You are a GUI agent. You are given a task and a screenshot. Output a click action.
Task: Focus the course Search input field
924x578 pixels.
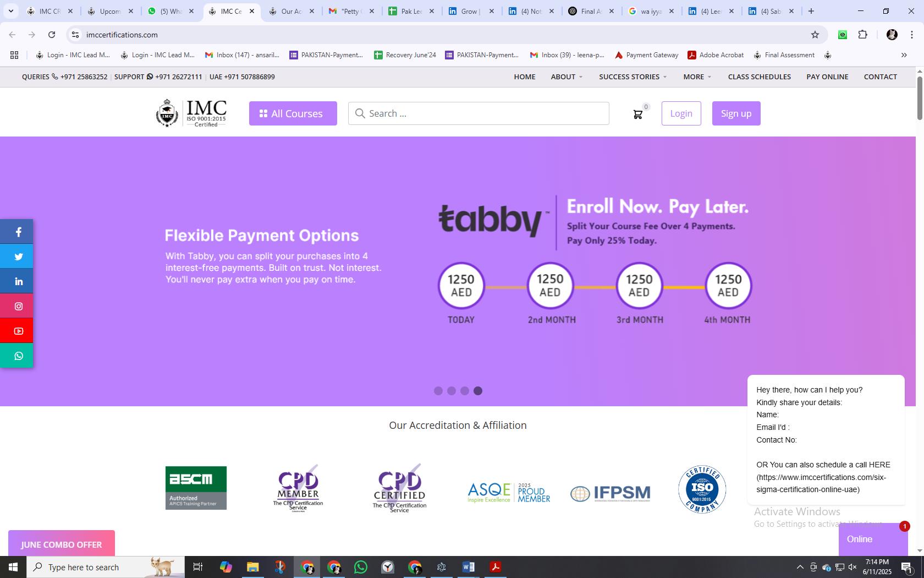(x=479, y=113)
